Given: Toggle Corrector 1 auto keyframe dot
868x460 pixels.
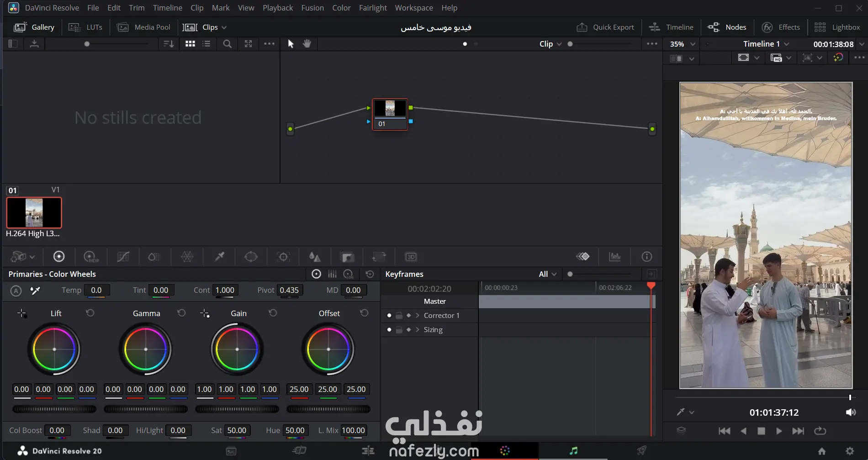Looking at the screenshot, I should [389, 316].
